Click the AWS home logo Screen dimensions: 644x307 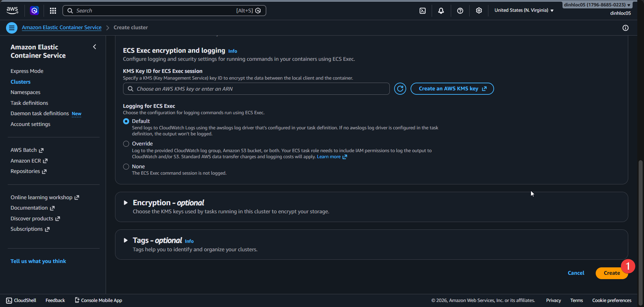pos(12,10)
